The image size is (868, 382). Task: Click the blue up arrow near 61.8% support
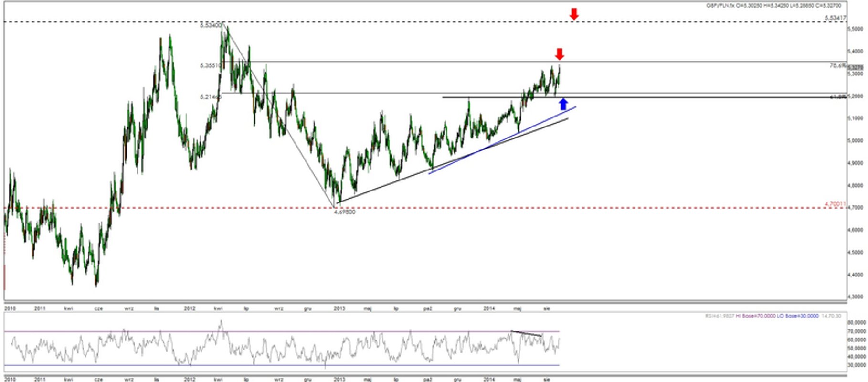(x=563, y=104)
